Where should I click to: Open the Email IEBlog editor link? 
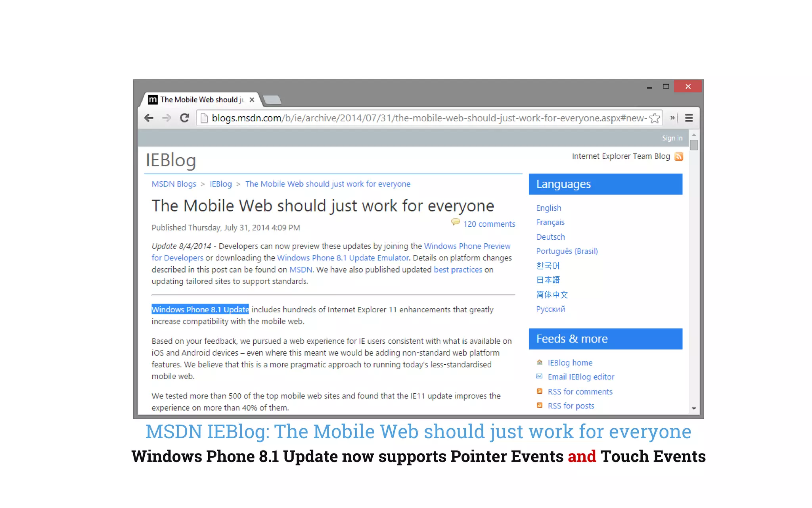[x=581, y=377]
